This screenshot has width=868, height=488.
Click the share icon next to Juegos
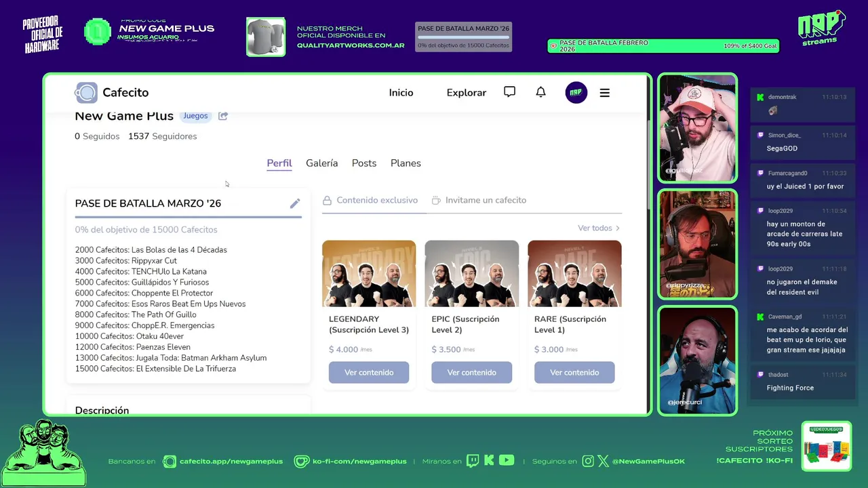tap(223, 116)
